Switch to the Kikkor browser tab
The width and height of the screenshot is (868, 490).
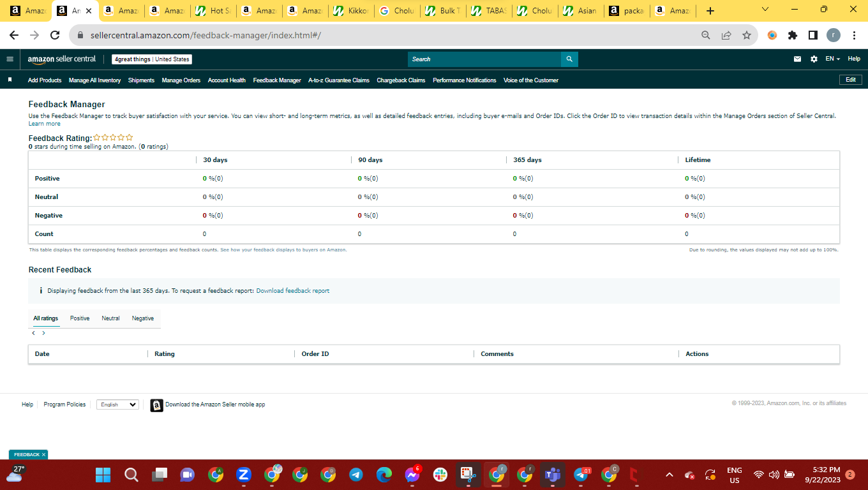pyautogui.click(x=352, y=11)
